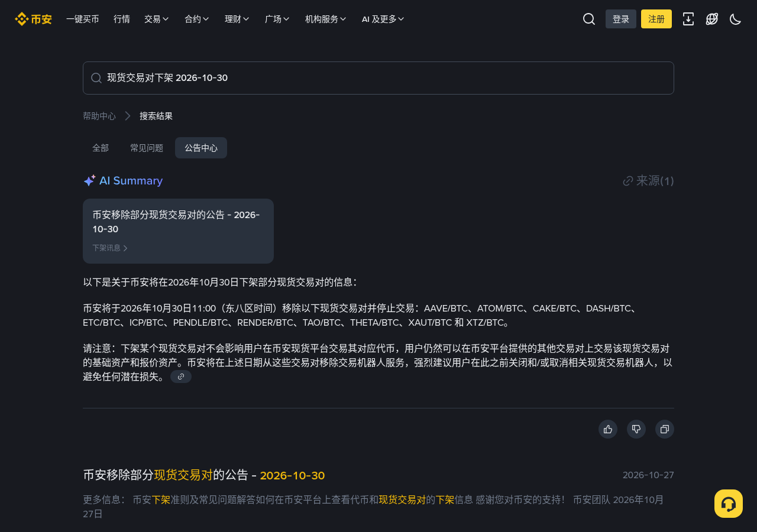Open the language globe icon

pyautogui.click(x=712, y=19)
